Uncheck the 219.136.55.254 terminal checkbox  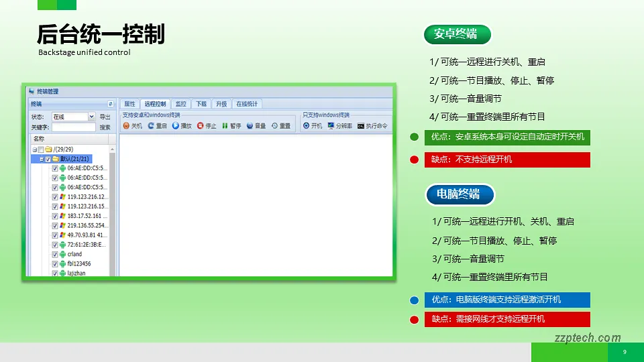54,225
